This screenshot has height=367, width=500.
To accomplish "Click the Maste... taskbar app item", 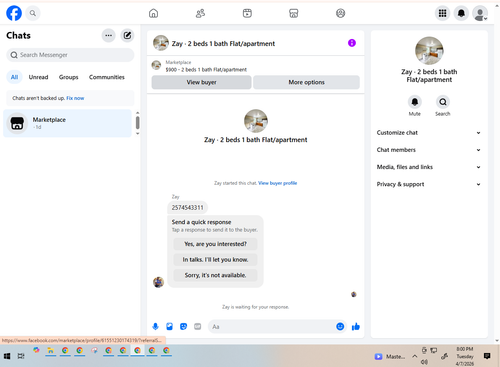I will pos(390,356).
